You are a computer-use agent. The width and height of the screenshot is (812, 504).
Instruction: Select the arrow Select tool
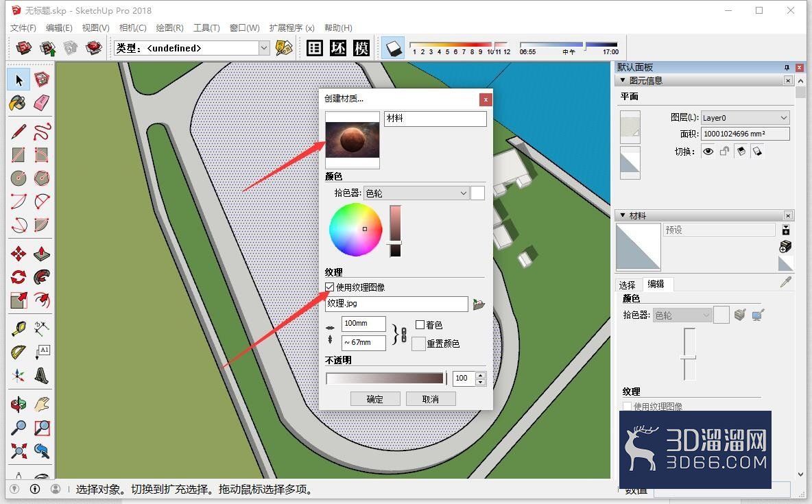tap(19, 80)
